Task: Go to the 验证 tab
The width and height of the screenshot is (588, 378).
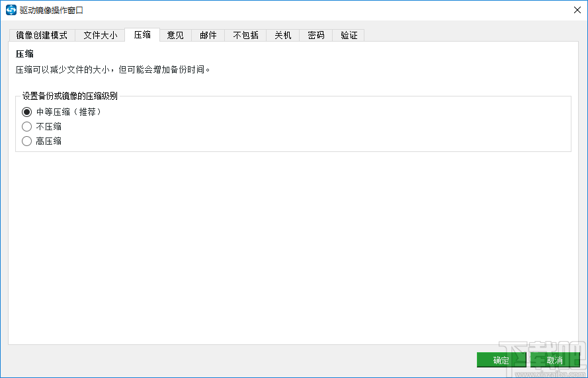Action: [x=349, y=35]
